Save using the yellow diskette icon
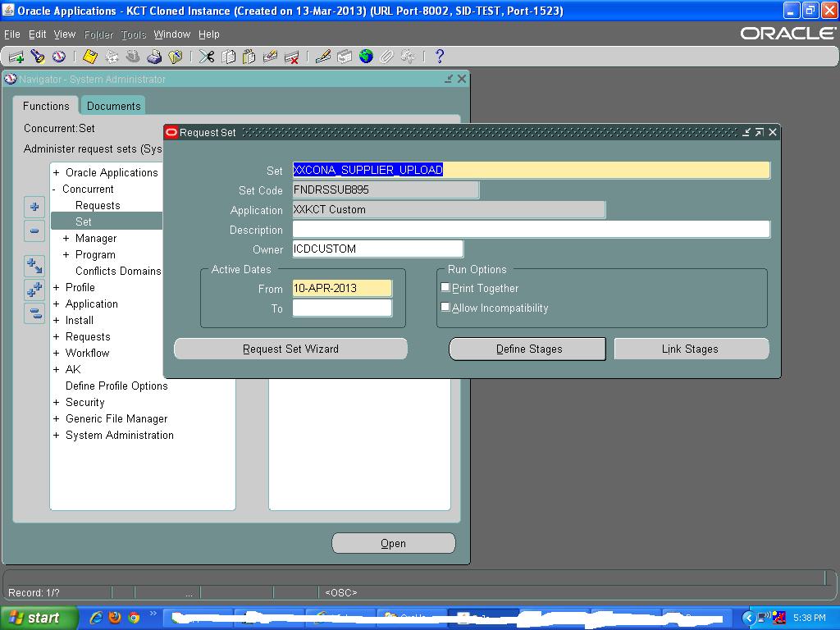840x630 pixels. coord(90,57)
